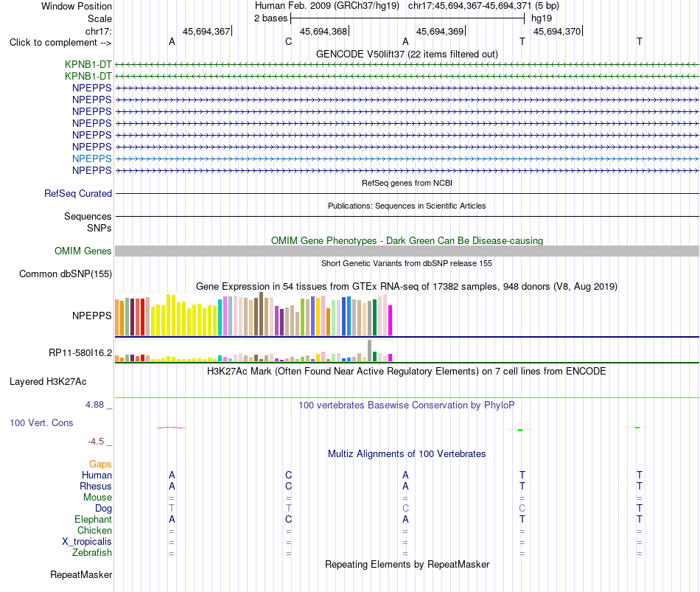Click the 'Mouse' alignment row label
The height and width of the screenshot is (592, 700).
97,498
